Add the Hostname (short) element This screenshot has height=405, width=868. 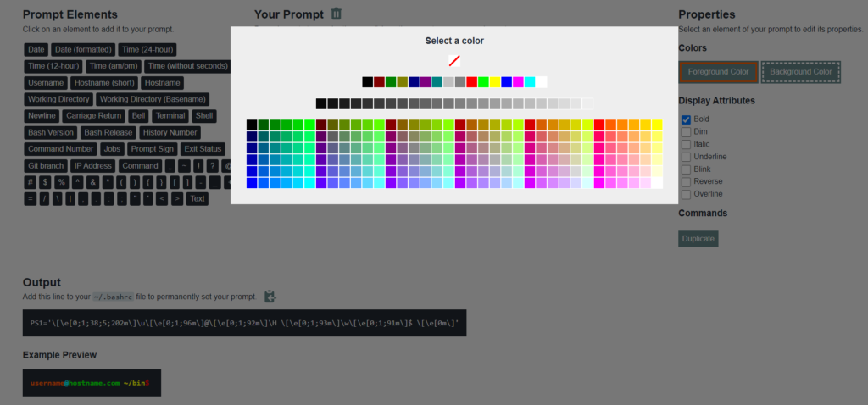(x=104, y=83)
